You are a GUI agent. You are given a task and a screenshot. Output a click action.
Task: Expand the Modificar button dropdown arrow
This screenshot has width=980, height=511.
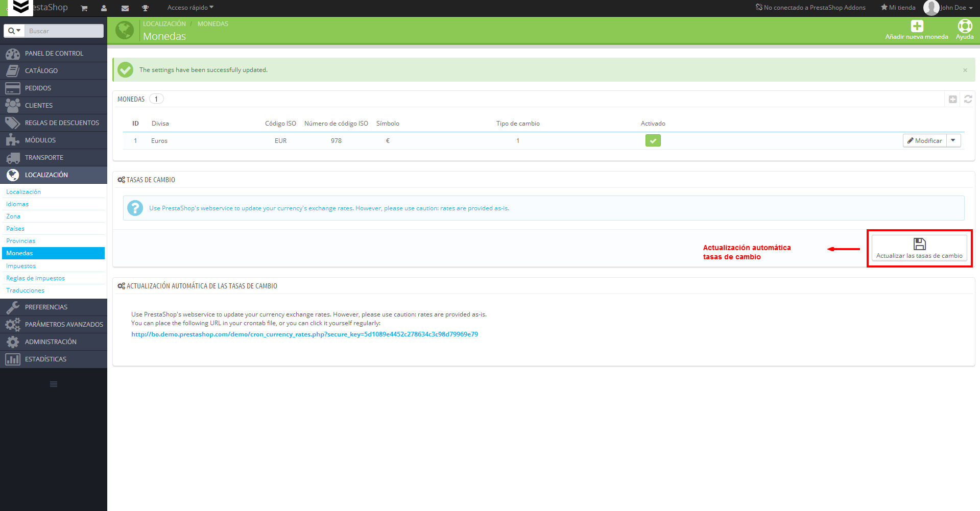(x=953, y=140)
